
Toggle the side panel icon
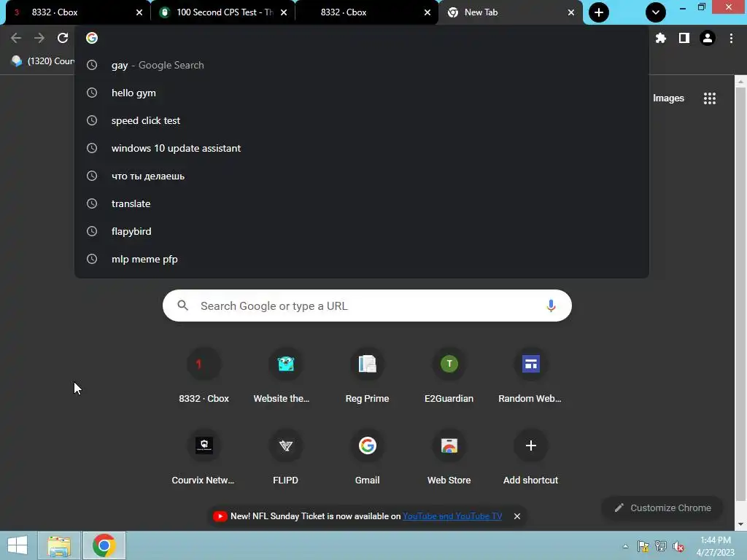tap(684, 38)
